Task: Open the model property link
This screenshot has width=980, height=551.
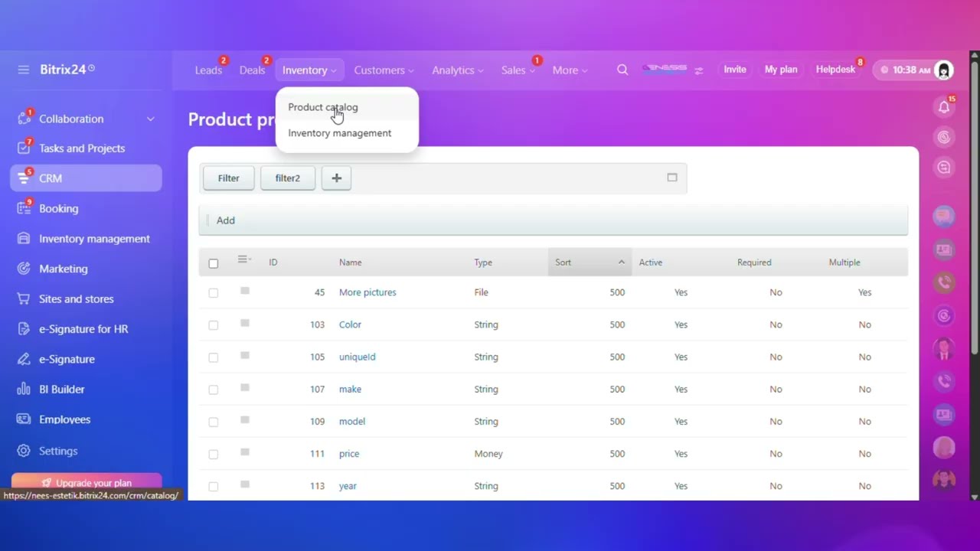Action: [x=352, y=422]
